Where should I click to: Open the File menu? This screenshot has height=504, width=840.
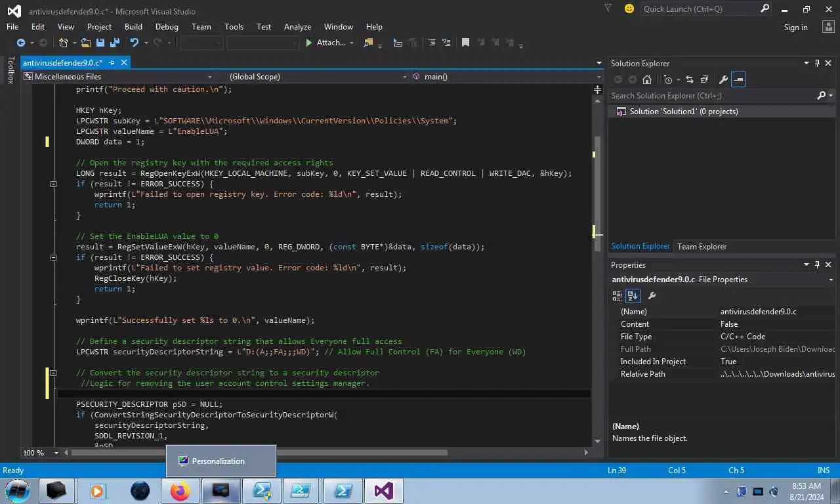(12, 27)
